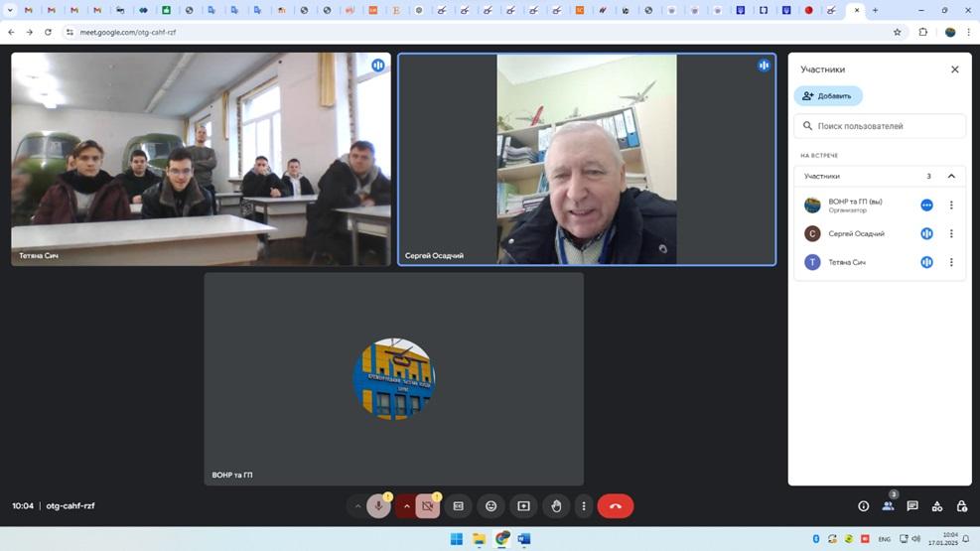Screen dimensions: 980x551
Task: Expand video settings arrow beside camera button
Action: coord(407,506)
